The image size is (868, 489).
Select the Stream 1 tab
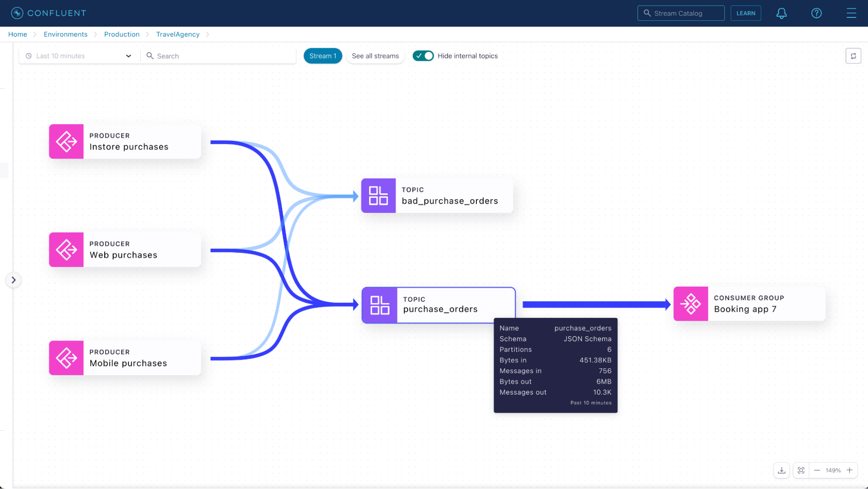pos(323,56)
